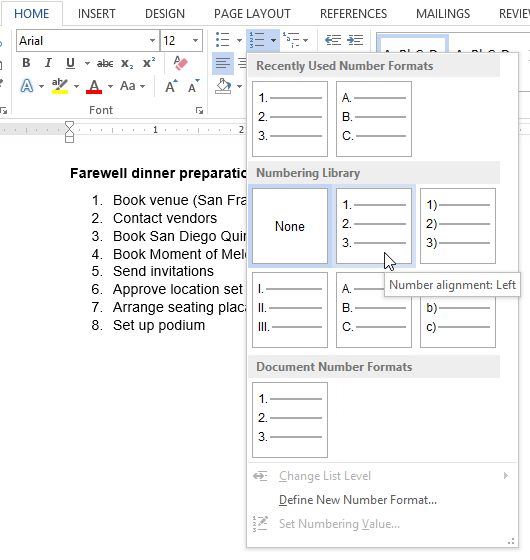Click the Increase Indent icon

click(x=355, y=40)
